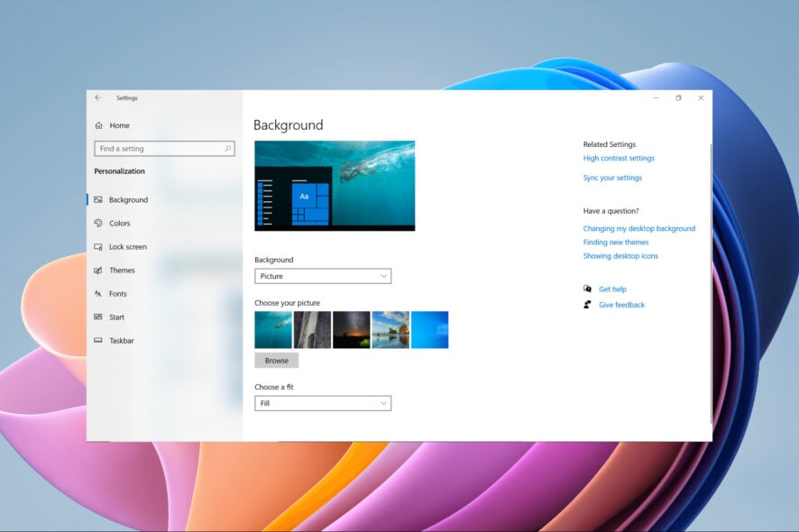The height and width of the screenshot is (532, 799).
Task: Go back using the Settings back arrow
Action: (97, 98)
